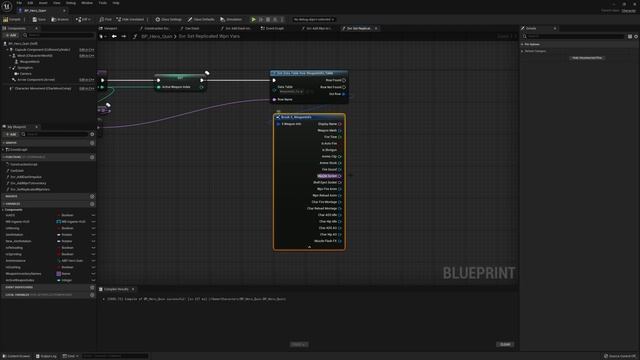Collapse the Functions section
Screen dimensions: 640x360
pyautogui.click(x=4, y=157)
